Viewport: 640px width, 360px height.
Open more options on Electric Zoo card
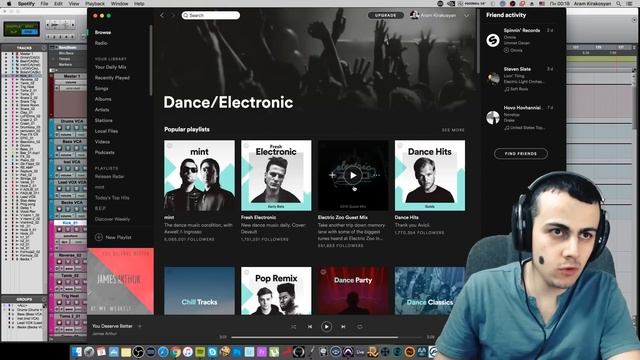(376, 175)
